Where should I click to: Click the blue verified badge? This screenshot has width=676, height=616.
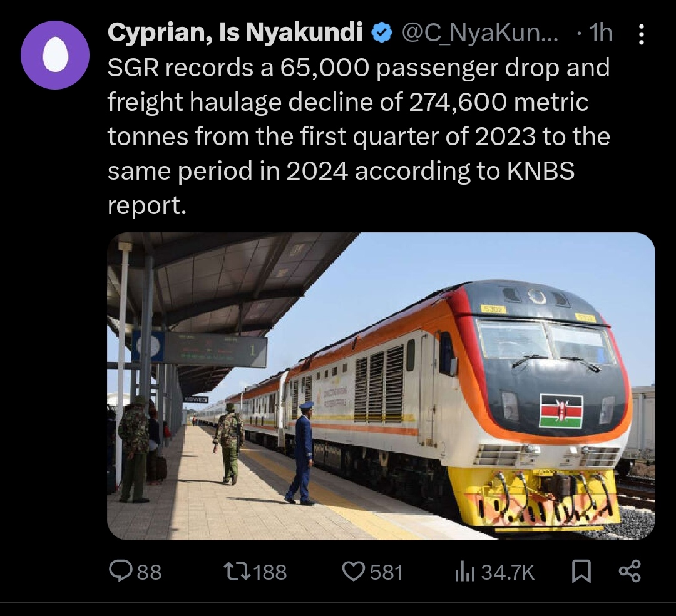(x=381, y=33)
